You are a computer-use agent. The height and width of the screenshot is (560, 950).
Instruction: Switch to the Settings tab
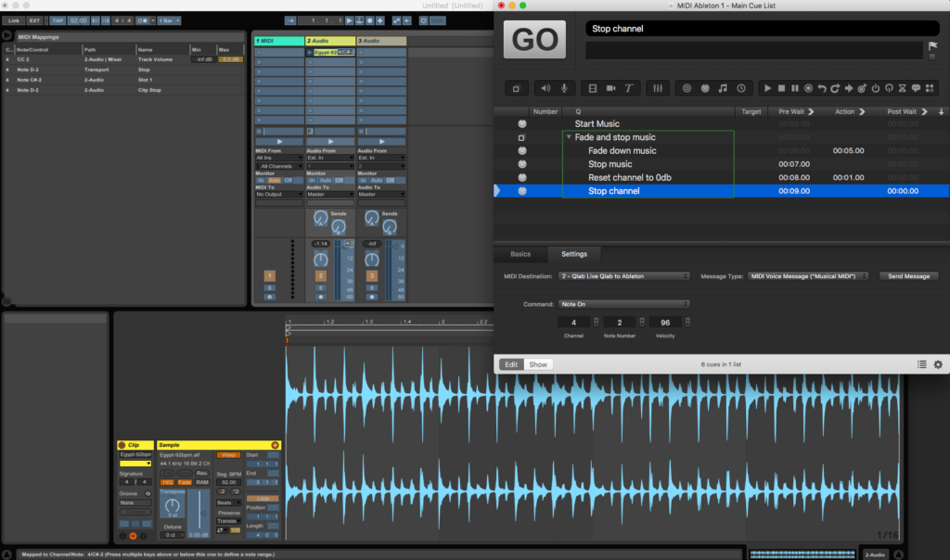click(x=573, y=254)
